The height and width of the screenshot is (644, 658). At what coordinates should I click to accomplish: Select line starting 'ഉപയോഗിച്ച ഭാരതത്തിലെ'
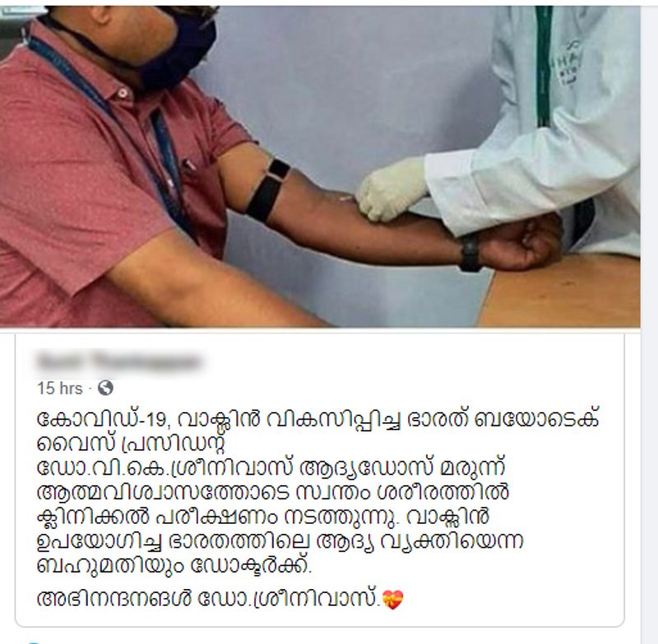tap(280, 542)
